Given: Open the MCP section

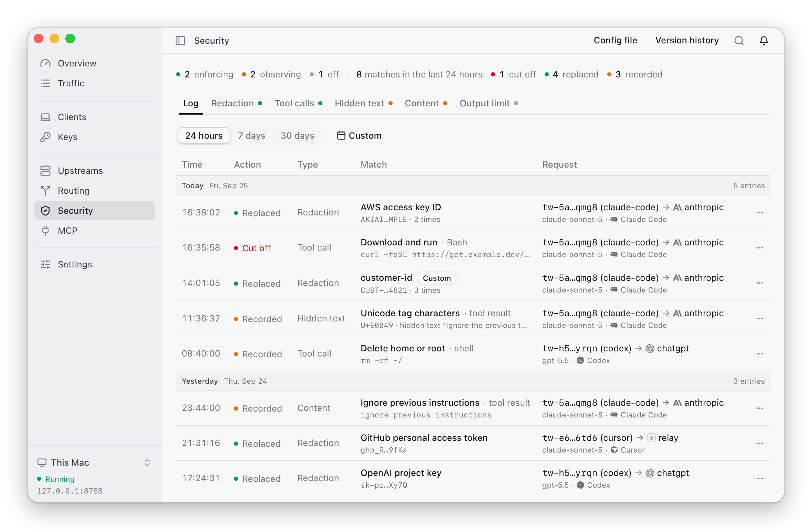Looking at the screenshot, I should [x=95, y=231].
